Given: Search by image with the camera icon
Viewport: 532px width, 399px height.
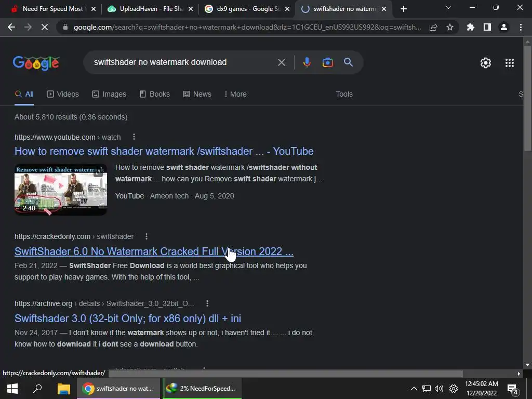Looking at the screenshot, I should tap(327, 62).
